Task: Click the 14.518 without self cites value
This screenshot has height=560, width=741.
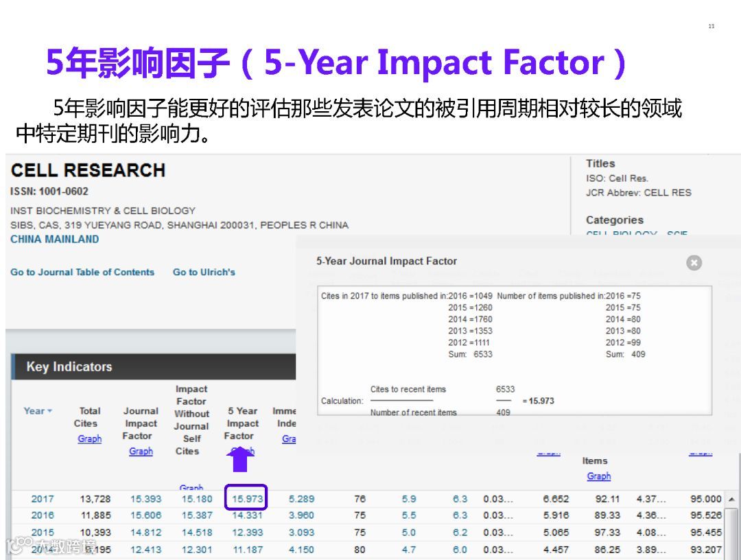Action: pyautogui.click(x=197, y=532)
